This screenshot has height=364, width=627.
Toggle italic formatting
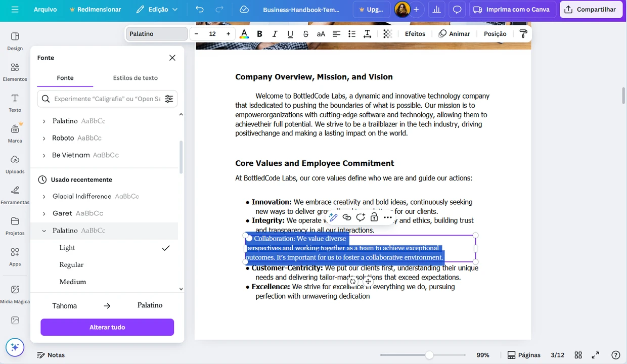click(x=275, y=34)
